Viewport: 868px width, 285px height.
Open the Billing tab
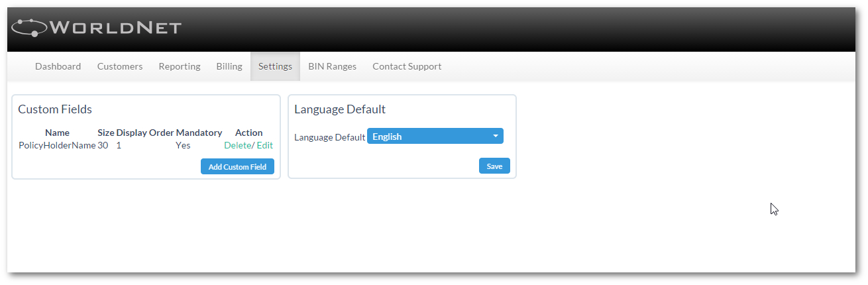(229, 66)
